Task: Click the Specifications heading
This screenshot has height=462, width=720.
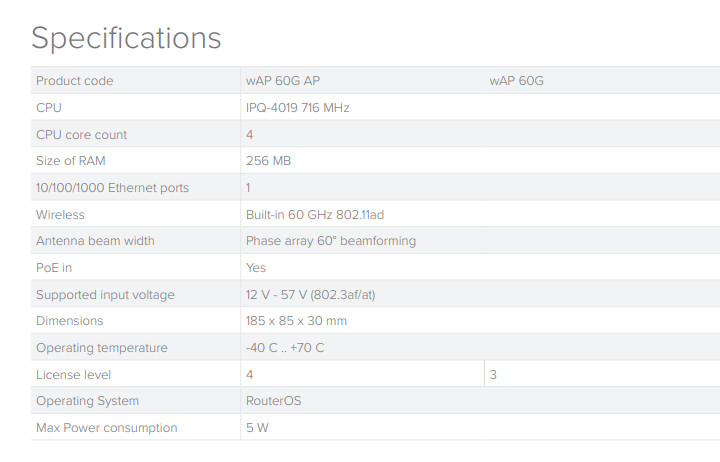Action: click(126, 38)
